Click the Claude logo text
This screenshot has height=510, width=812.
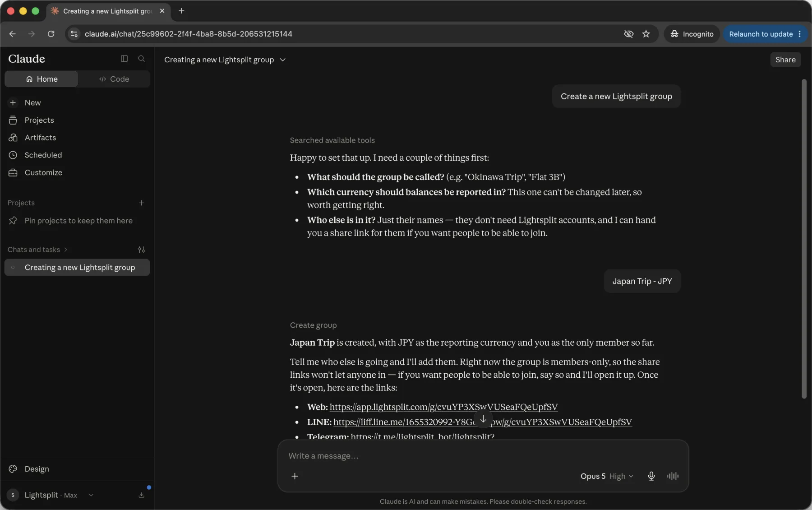pyautogui.click(x=27, y=59)
